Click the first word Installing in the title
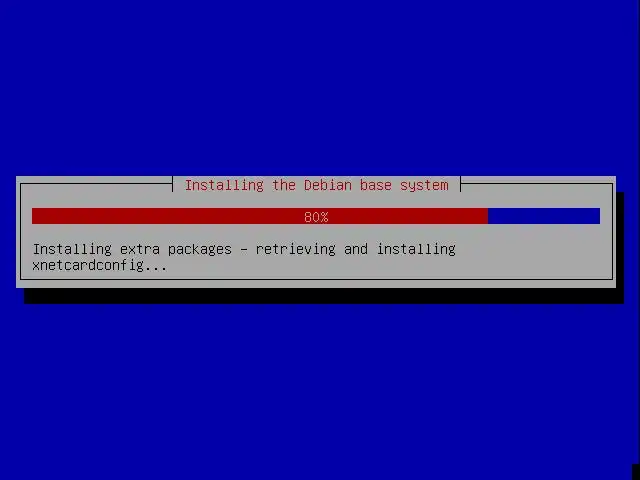 (224, 185)
